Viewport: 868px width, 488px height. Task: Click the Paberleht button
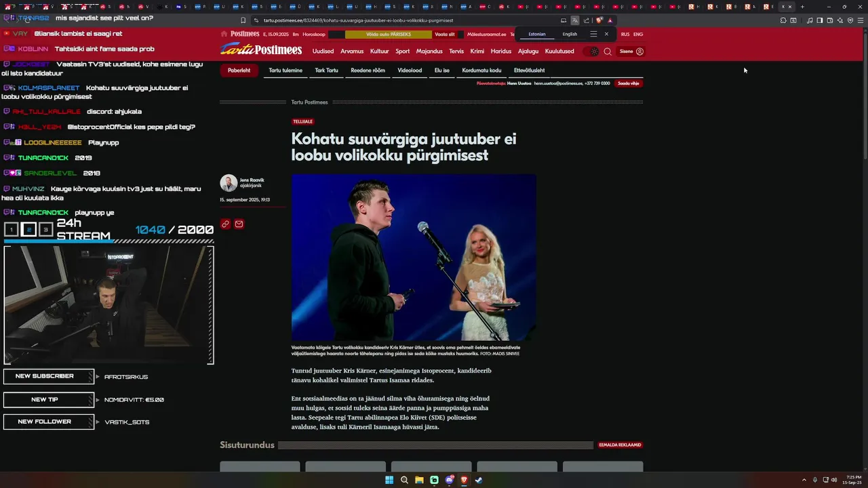[239, 70]
